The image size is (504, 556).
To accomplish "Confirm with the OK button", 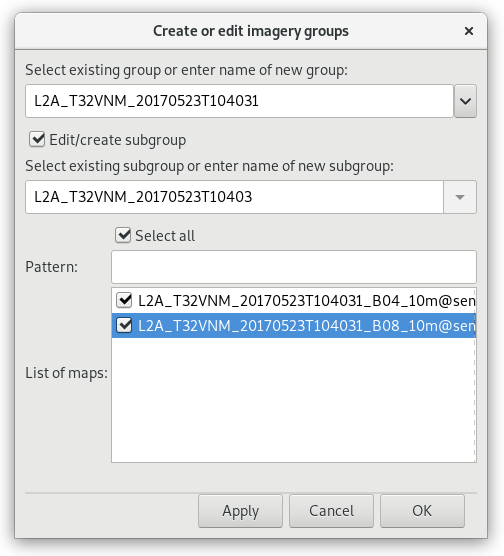I will pos(422,511).
